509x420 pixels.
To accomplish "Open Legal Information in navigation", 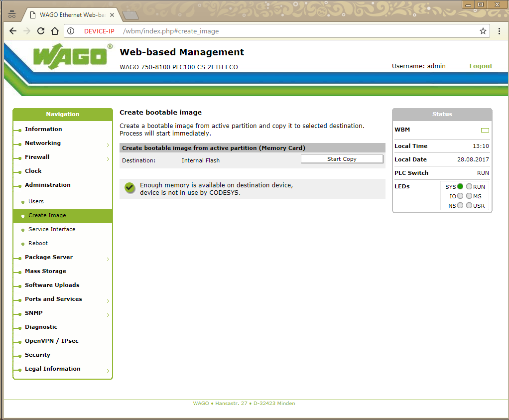I will [x=53, y=369].
